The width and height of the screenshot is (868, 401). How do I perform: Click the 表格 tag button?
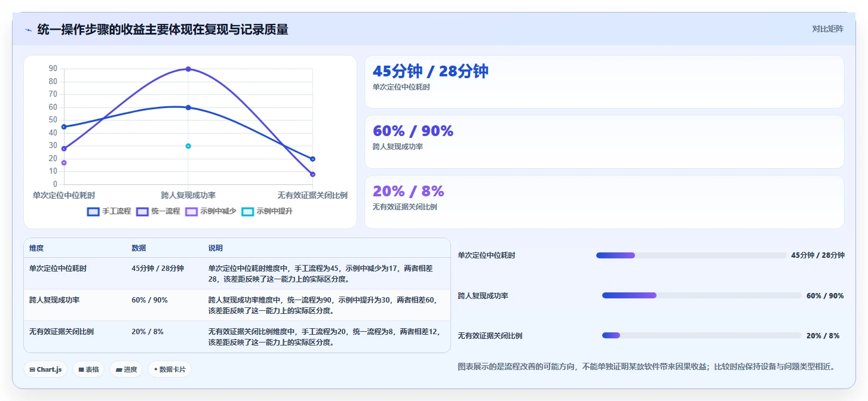[x=88, y=369]
